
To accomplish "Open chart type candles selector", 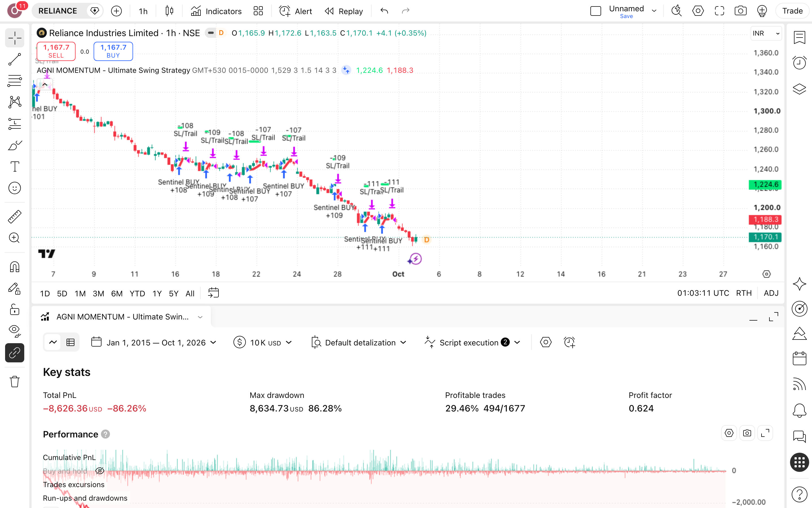I will click(169, 11).
